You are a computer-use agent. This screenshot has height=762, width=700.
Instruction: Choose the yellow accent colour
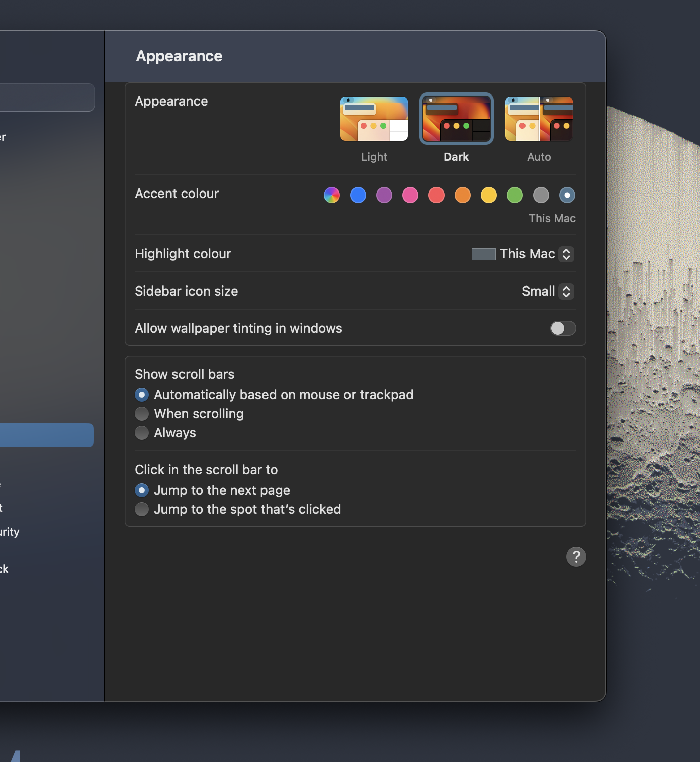[489, 195]
